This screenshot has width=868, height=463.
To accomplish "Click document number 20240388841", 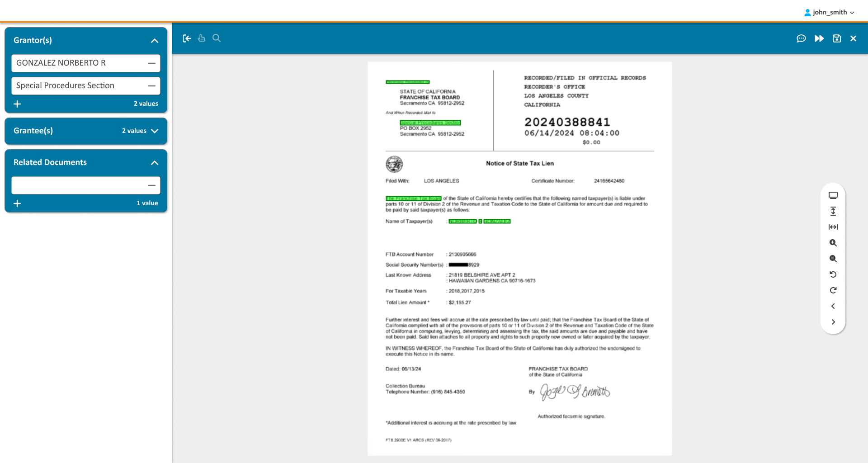I will click(x=567, y=122).
